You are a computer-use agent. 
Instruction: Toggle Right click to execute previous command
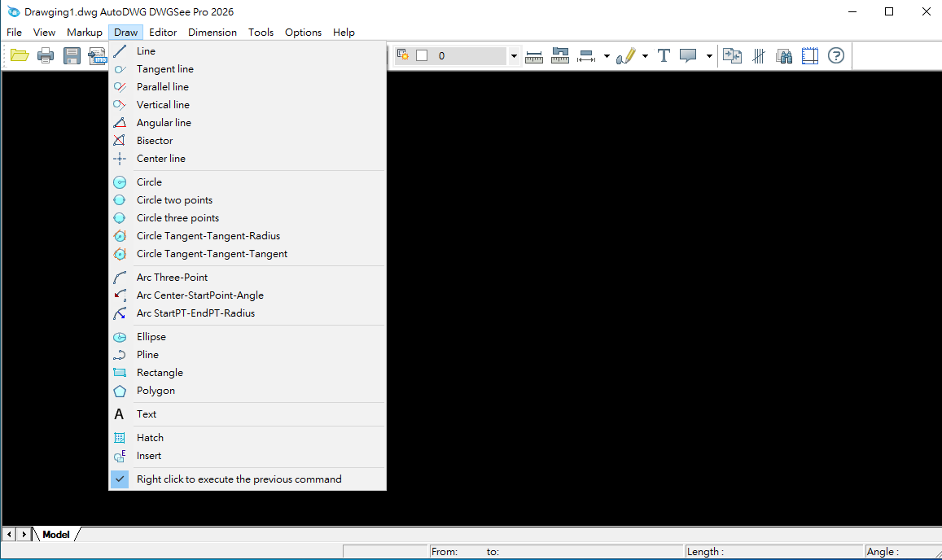[239, 479]
